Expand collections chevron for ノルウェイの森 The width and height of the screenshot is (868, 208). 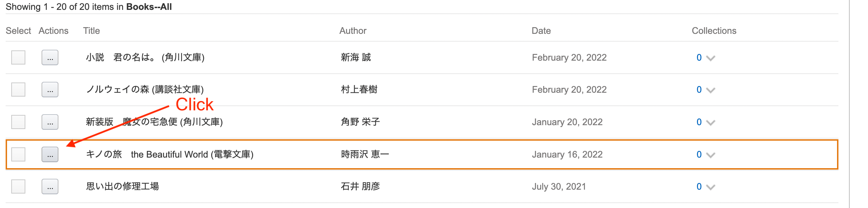coord(711,90)
